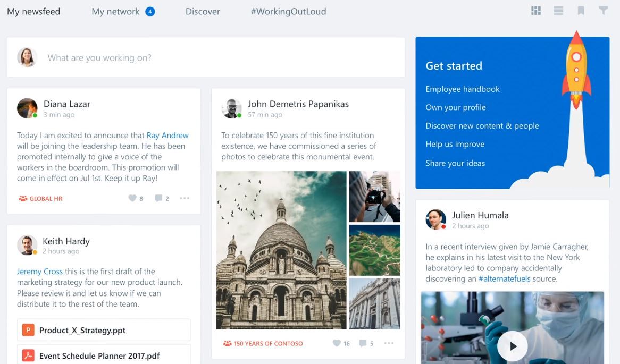Open the large cathedral photo

(281, 250)
